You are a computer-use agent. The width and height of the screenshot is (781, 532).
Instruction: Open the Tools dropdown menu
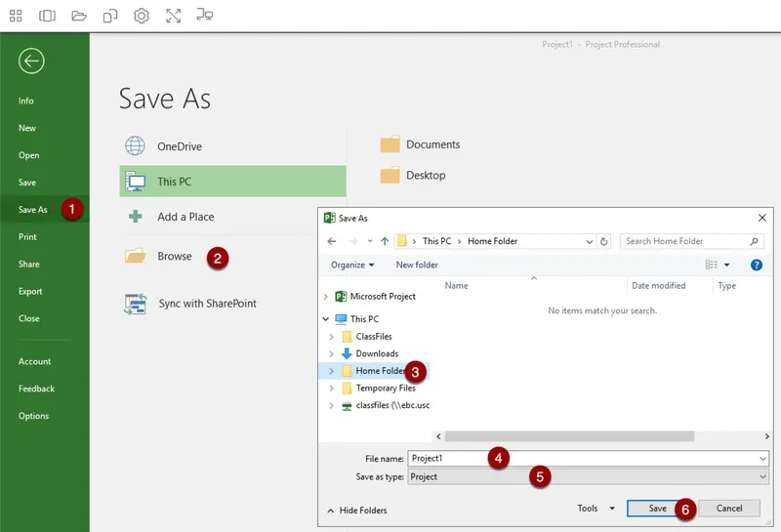tap(596, 509)
